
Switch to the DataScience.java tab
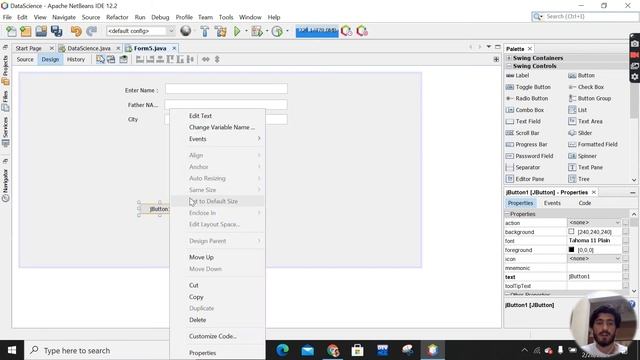click(x=89, y=48)
